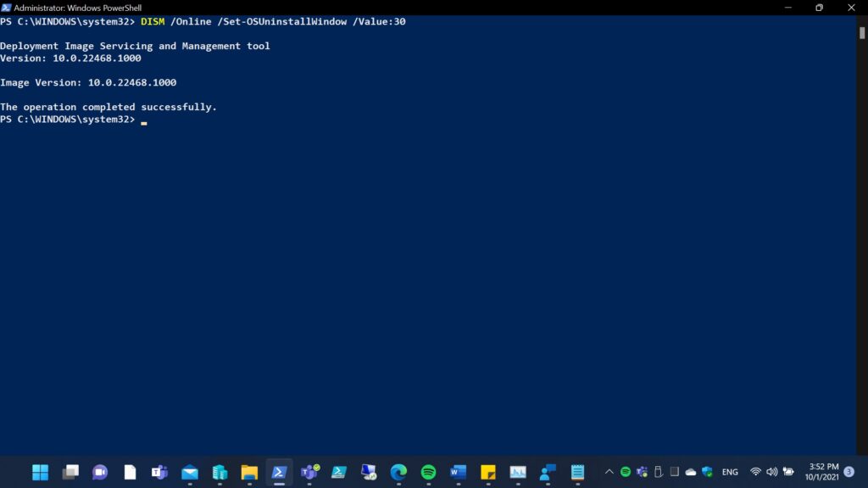Screen dimensions: 868x488
Task: Open the Mail app
Action: point(190,472)
